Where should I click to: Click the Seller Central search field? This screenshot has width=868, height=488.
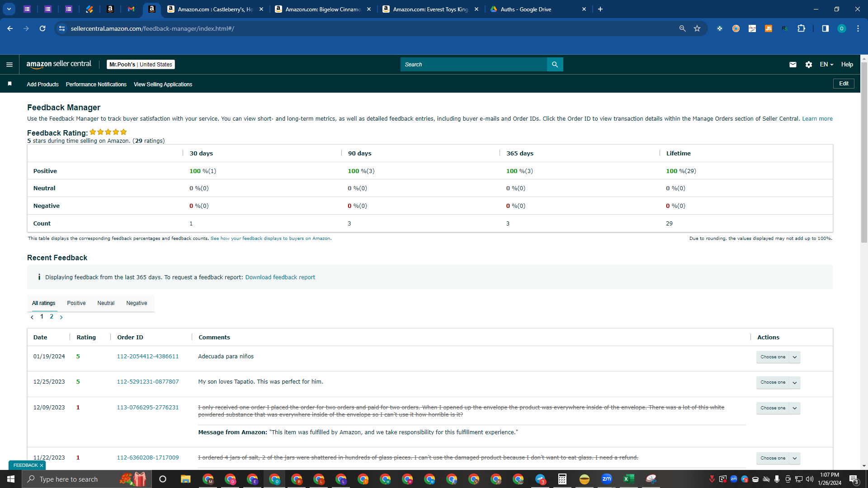pos(473,65)
